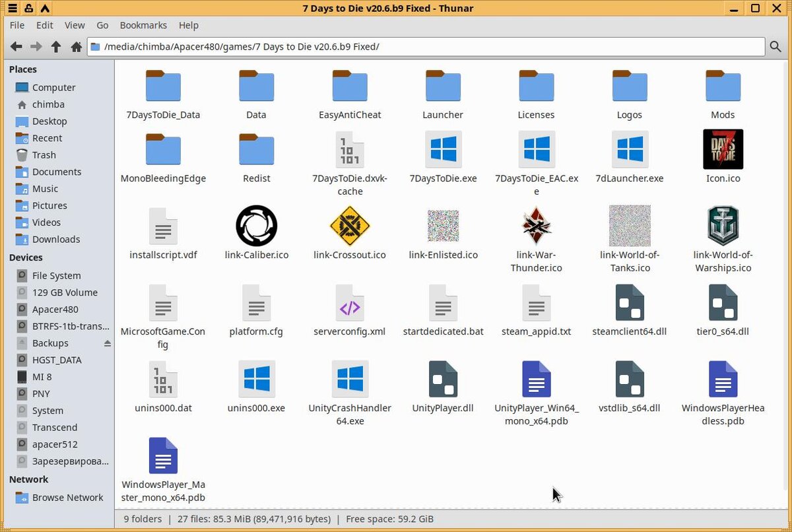Open window menu button in title bar
Screen dimensions: 792x532
13,9
